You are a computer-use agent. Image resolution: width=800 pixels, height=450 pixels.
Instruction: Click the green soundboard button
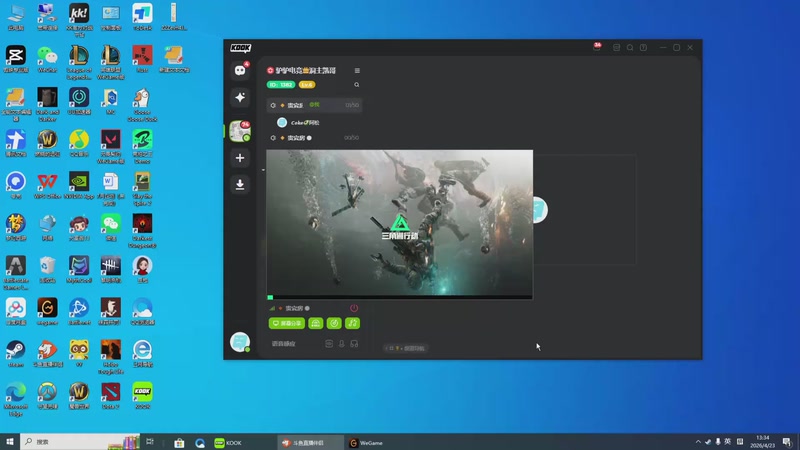click(x=316, y=323)
